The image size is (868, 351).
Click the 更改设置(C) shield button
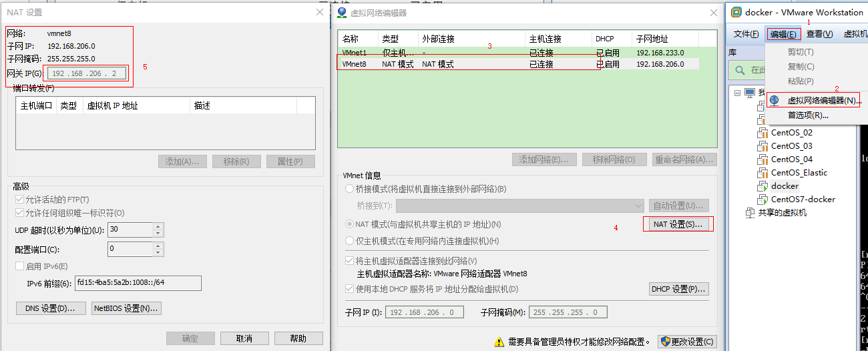687,342
